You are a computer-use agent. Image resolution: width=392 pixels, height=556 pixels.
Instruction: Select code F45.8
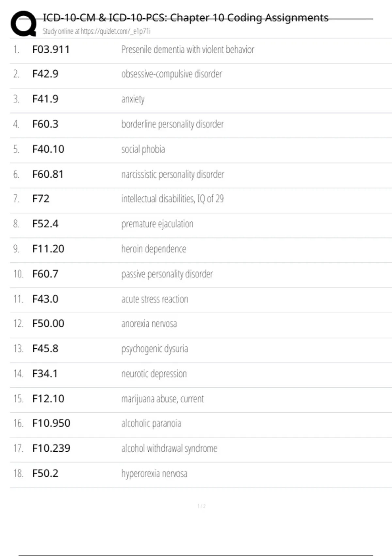pyautogui.click(x=45, y=348)
